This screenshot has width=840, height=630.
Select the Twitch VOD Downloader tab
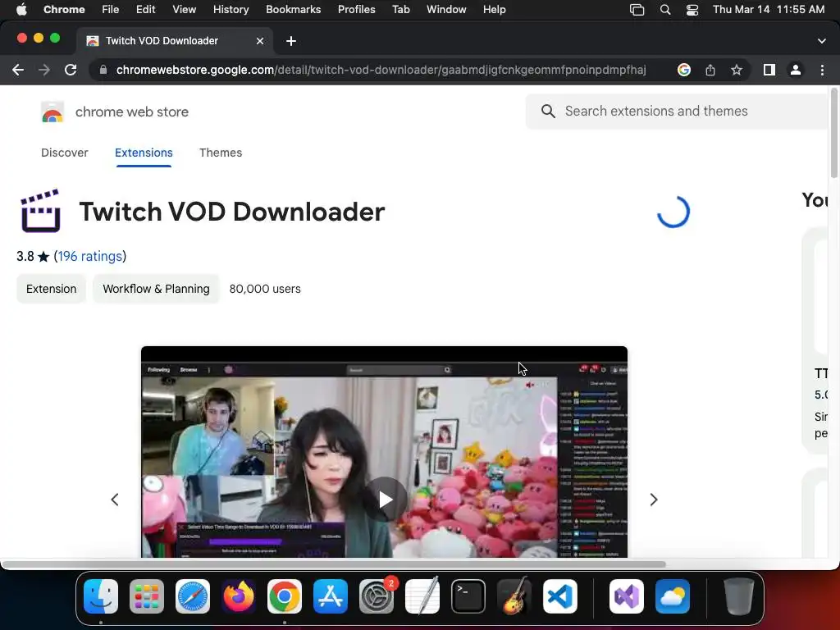click(x=175, y=41)
